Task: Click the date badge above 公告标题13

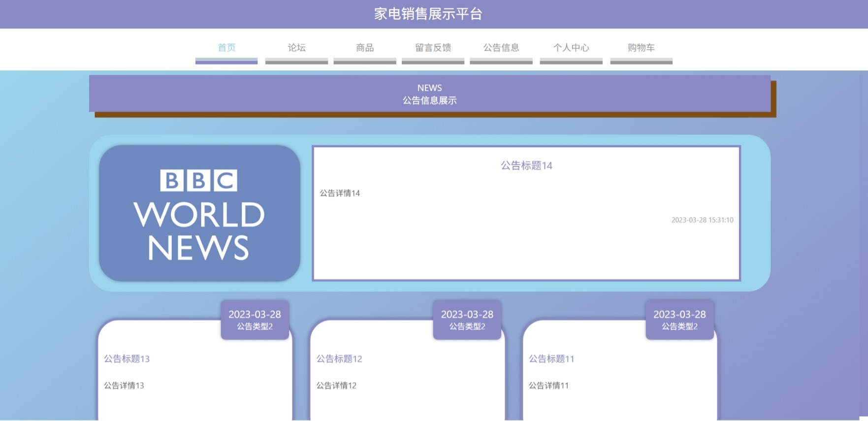Action: coord(255,320)
